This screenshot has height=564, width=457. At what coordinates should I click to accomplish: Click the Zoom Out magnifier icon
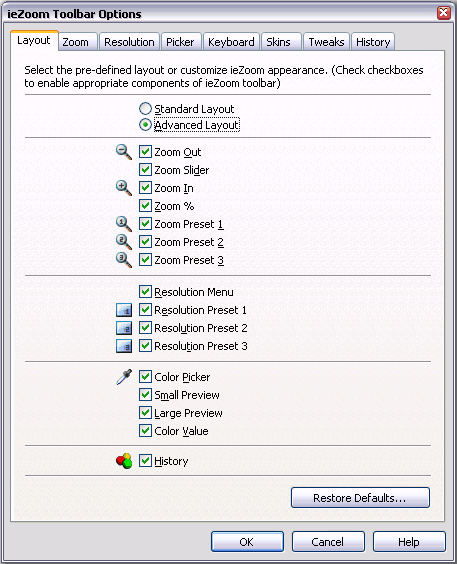pyautogui.click(x=124, y=152)
